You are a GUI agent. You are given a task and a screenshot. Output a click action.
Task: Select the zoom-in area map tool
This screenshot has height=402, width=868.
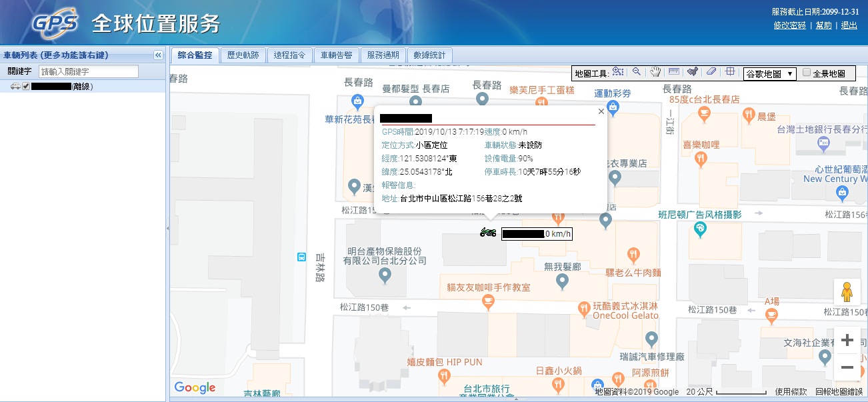click(618, 72)
